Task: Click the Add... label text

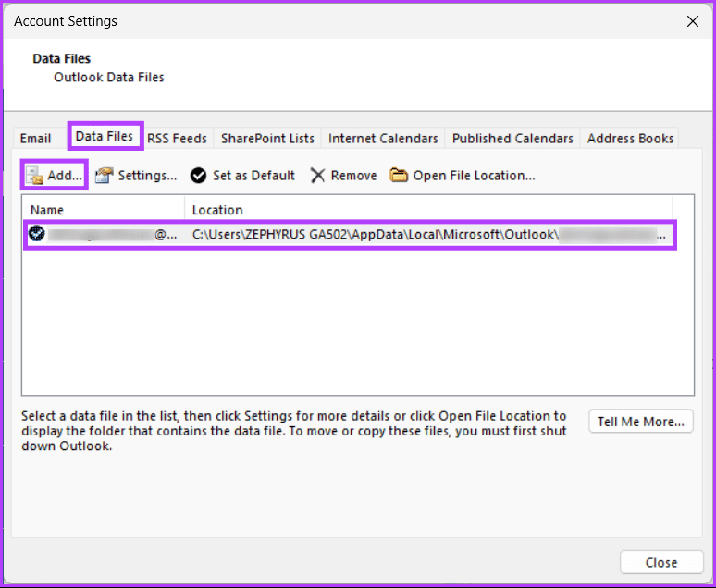Action: pyautogui.click(x=65, y=176)
